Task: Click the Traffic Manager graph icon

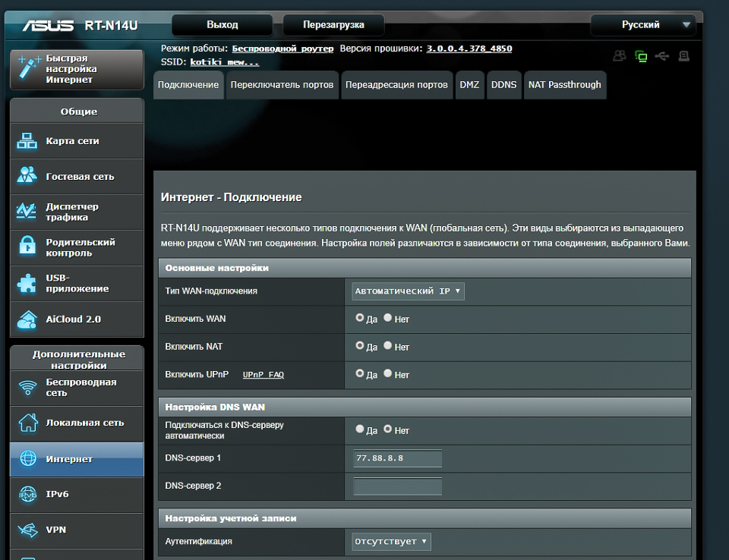Action: [27, 212]
